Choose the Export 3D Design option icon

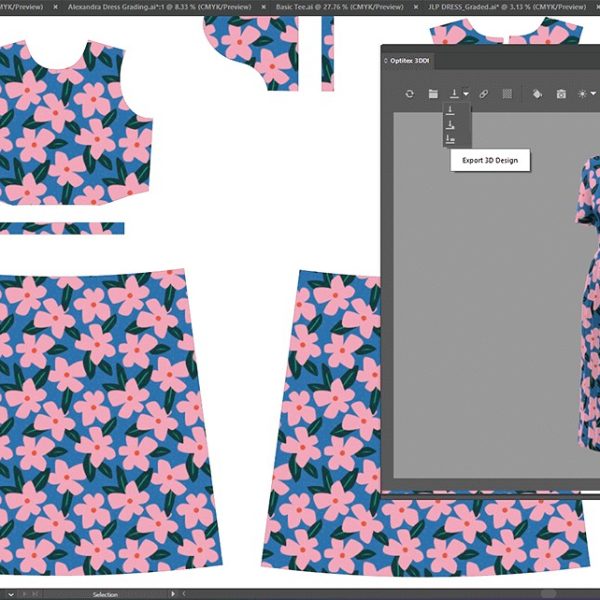coord(451,140)
